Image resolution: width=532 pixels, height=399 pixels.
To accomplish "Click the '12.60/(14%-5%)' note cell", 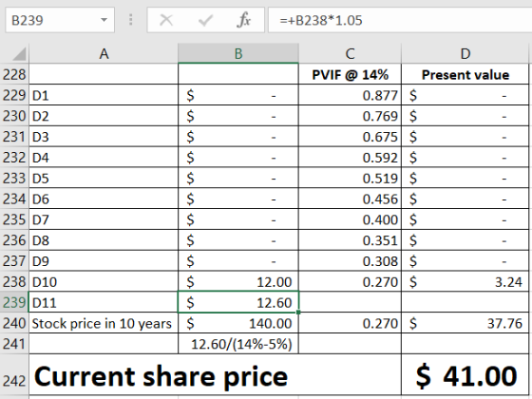I will [x=238, y=344].
